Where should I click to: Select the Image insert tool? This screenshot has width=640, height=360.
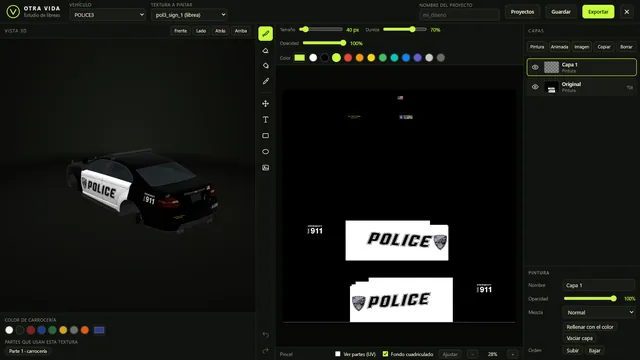click(265, 168)
